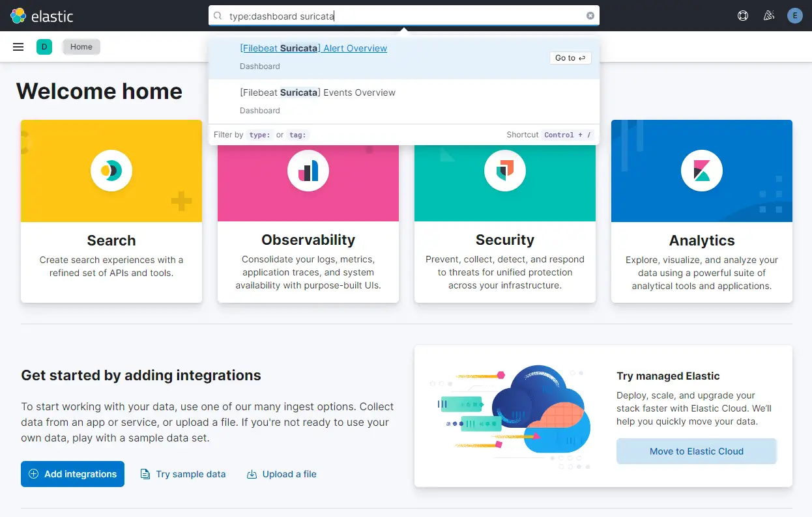Image resolution: width=812 pixels, height=517 pixels.
Task: Clear the search field using the x icon
Action: [590, 16]
